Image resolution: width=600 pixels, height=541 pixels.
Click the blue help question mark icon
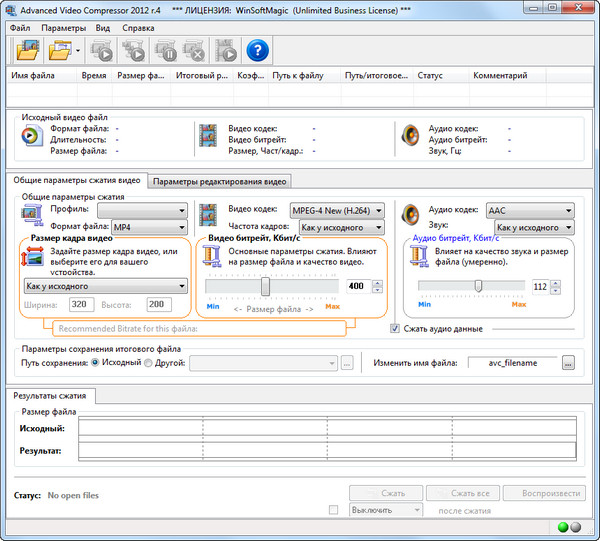[x=258, y=49]
